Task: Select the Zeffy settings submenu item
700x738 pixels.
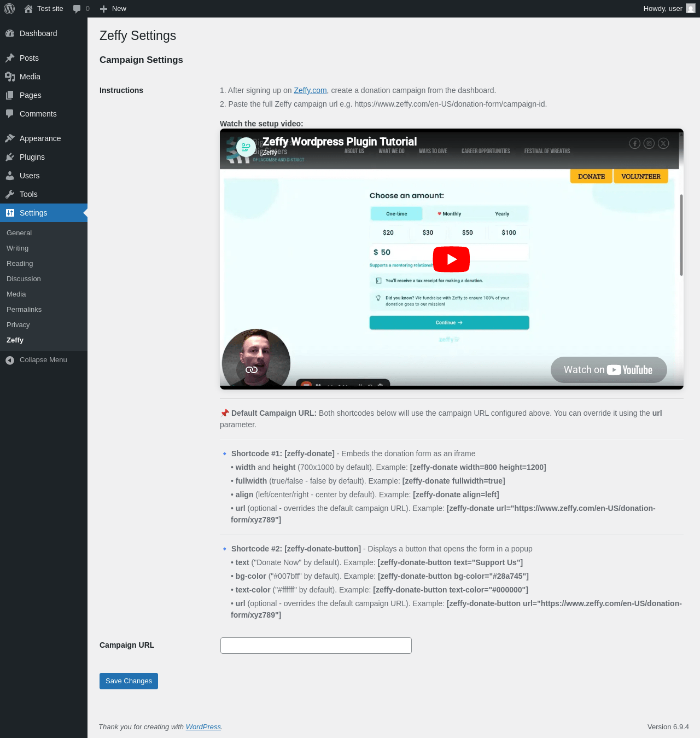Action: tap(15, 340)
